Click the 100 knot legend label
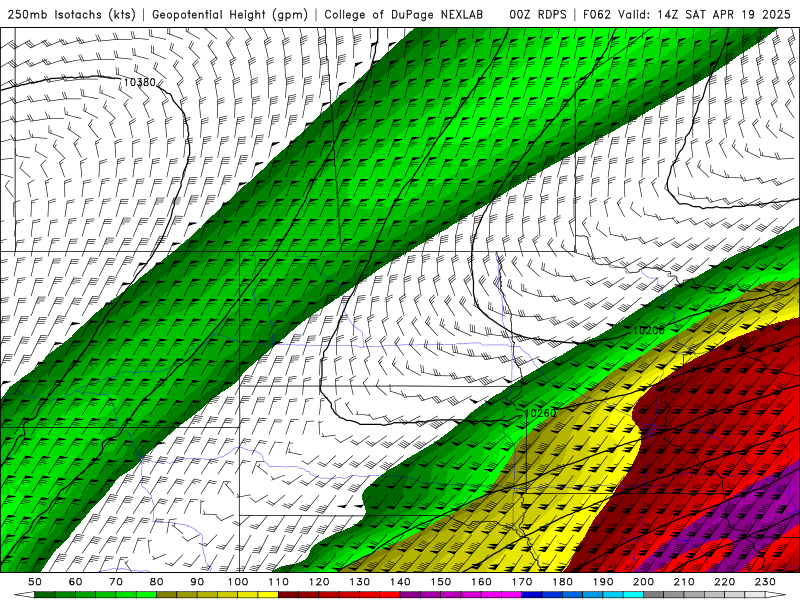The height and width of the screenshot is (600, 800). (x=238, y=582)
